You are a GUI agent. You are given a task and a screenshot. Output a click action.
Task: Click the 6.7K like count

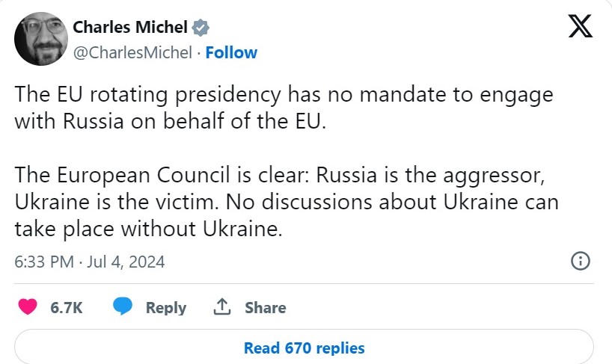[67, 307]
